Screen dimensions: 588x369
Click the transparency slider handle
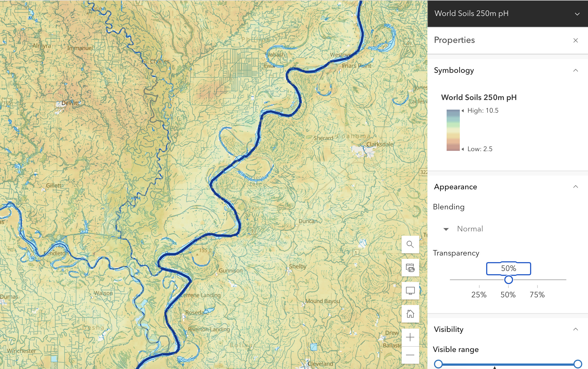[508, 280]
